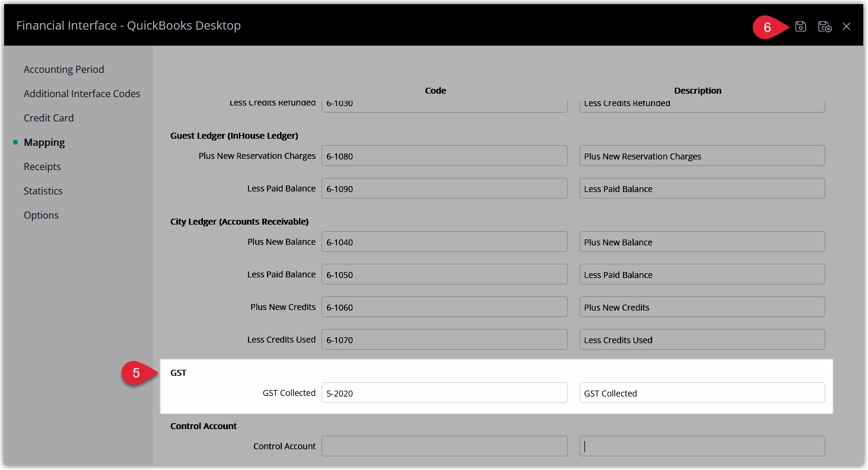
Task: Click 'City Ledger (Accounts Receivable)' heading
Action: click(240, 222)
